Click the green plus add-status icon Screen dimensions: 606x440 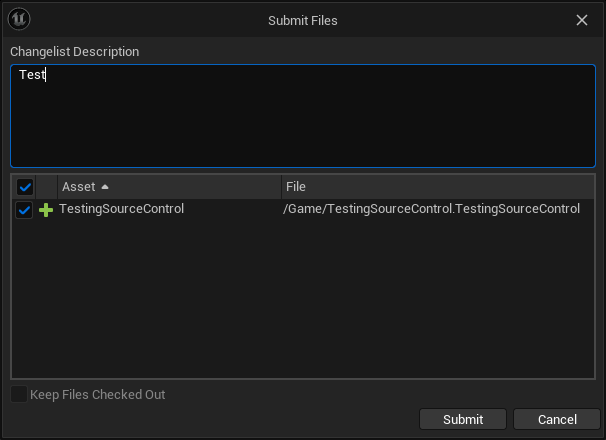tap(46, 210)
